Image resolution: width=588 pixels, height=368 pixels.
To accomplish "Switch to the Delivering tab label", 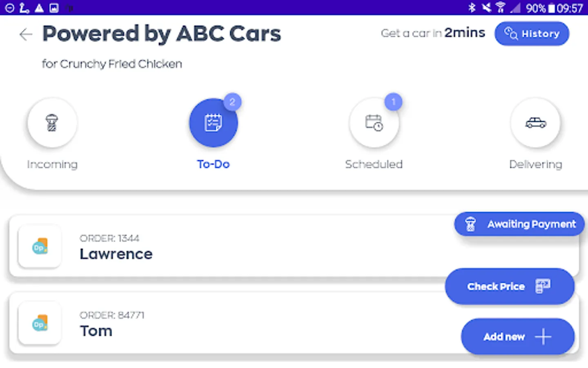I will click(x=535, y=164).
